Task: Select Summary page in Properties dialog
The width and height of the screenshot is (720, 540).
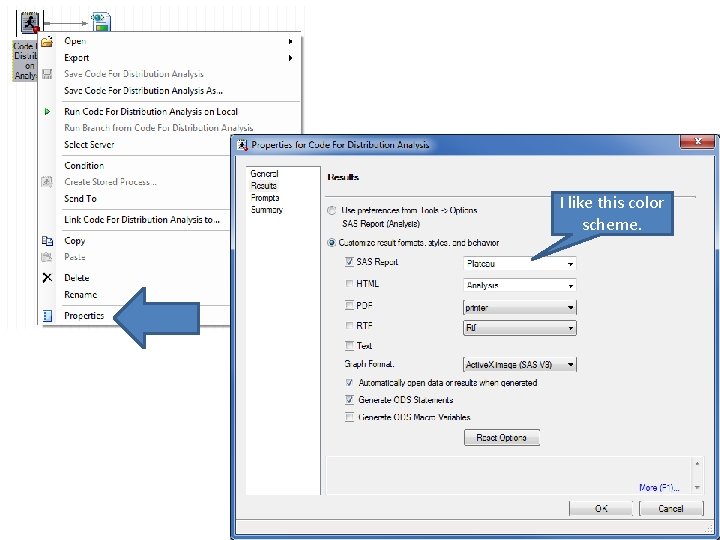Action: pyautogui.click(x=266, y=209)
